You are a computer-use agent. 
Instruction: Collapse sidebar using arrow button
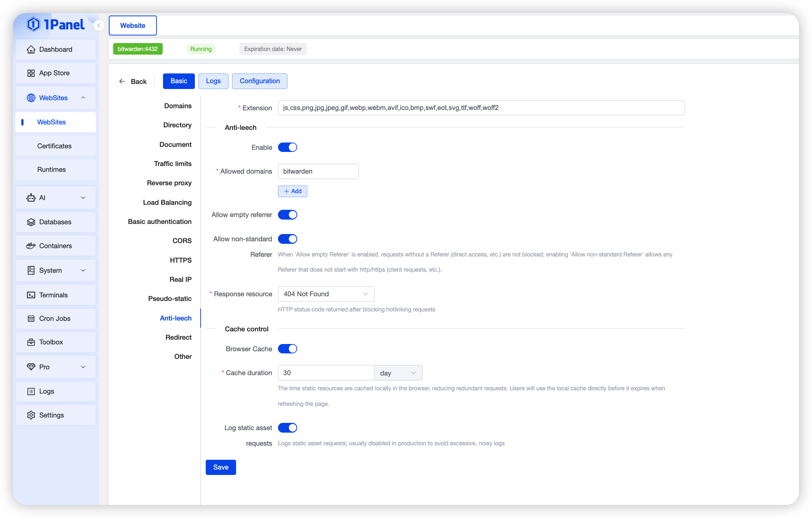click(x=99, y=26)
